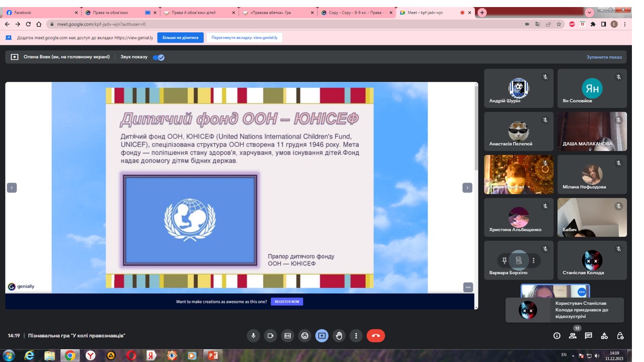Open the meeting details info icon
The image size is (644, 362).
point(557,336)
